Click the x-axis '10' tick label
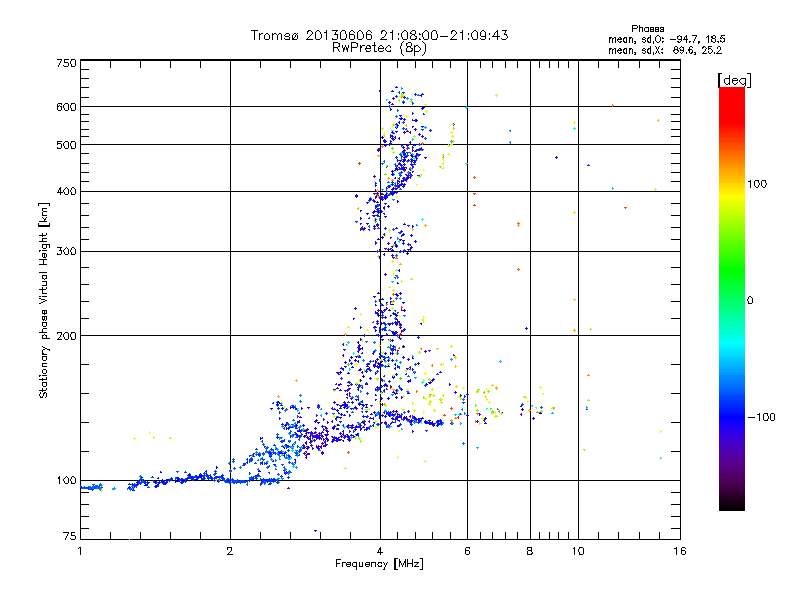 tap(578, 551)
